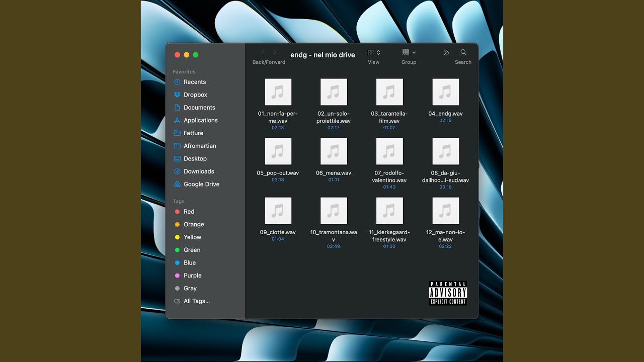Click the Forward arrow
This screenshot has height=362, width=644.
pos(275,52)
